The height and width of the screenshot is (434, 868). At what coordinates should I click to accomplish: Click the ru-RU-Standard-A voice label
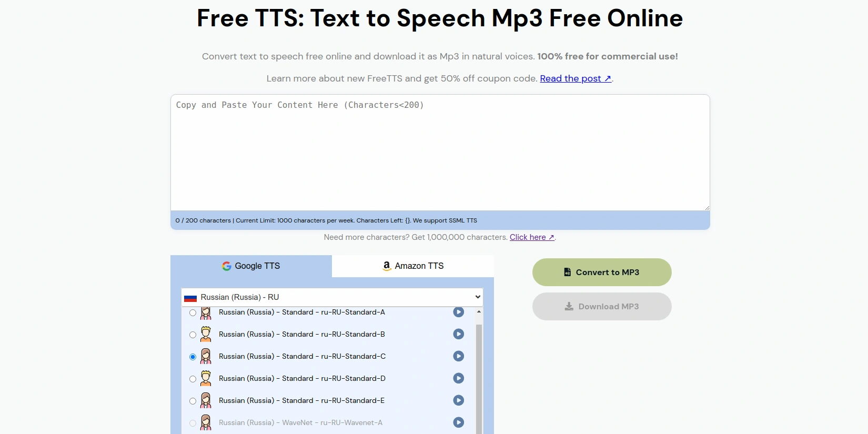(302, 312)
